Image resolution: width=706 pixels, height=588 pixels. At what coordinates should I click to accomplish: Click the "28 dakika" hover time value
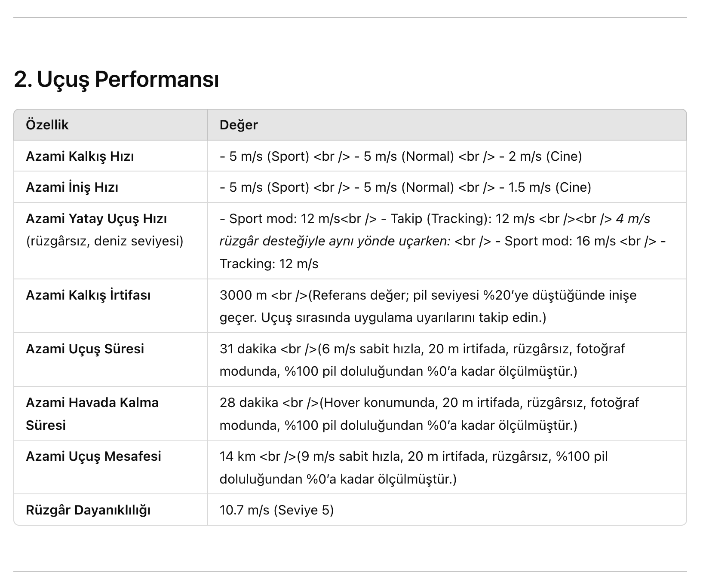[249, 403]
